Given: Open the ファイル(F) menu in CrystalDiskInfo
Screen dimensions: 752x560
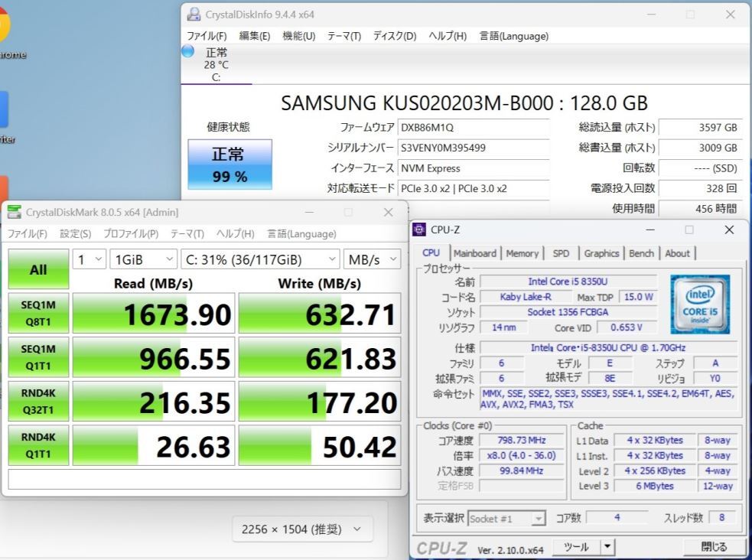Looking at the screenshot, I should (x=207, y=36).
